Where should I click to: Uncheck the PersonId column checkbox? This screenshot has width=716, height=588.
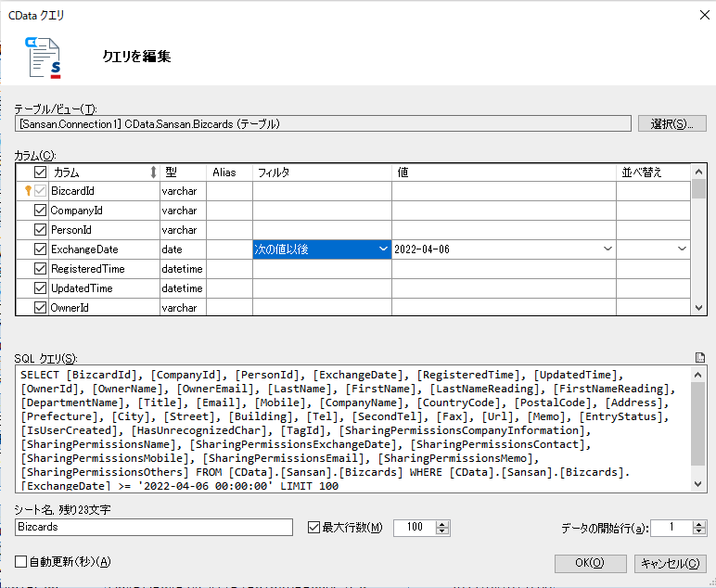coord(40,230)
